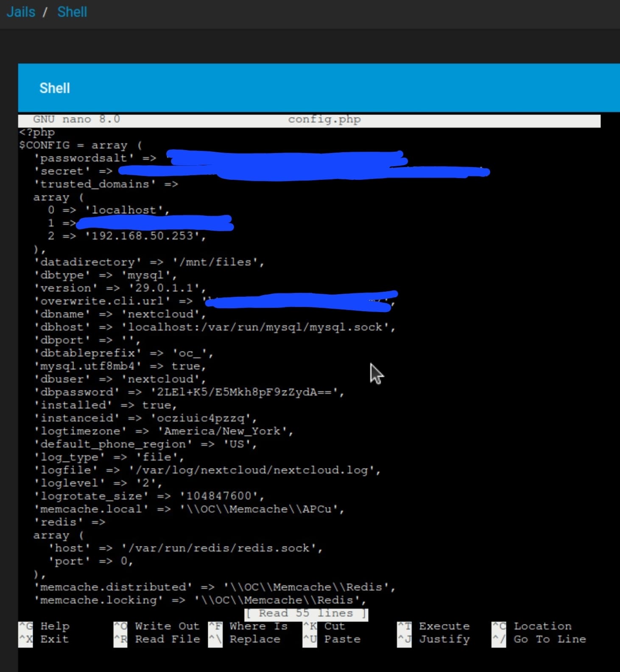This screenshot has height=672, width=620.
Task: Click the config.php filename in nano
Action: coord(324,120)
